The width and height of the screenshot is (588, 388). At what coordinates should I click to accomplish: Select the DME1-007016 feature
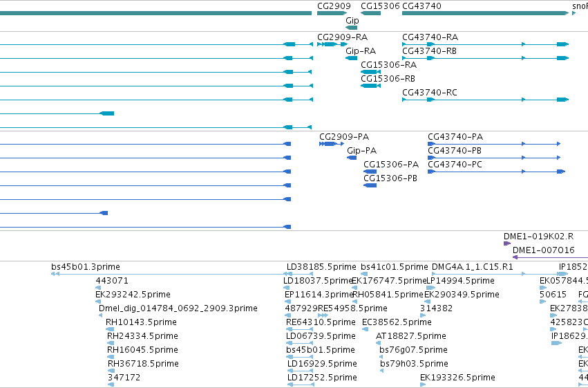pyautogui.click(x=543, y=250)
